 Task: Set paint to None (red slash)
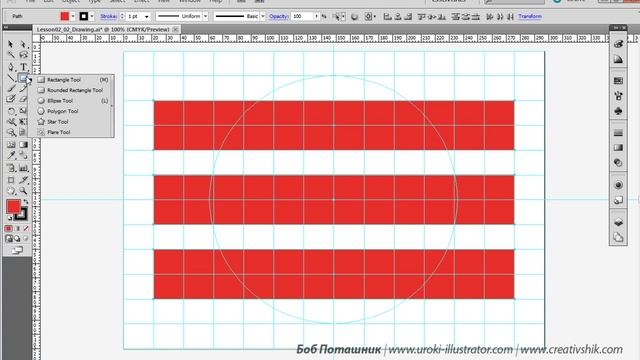tap(26, 229)
